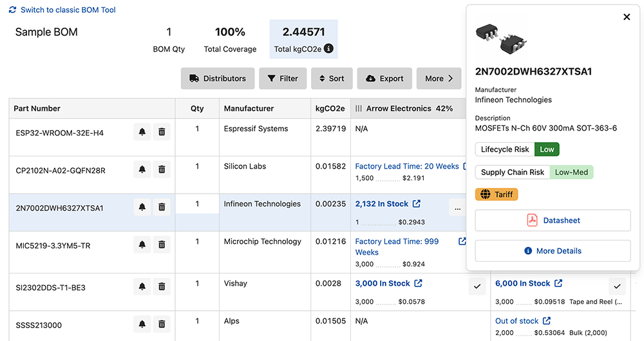Screen dimensions: 644x341
Task: Click the Sample BOM title
Action: [46, 32]
